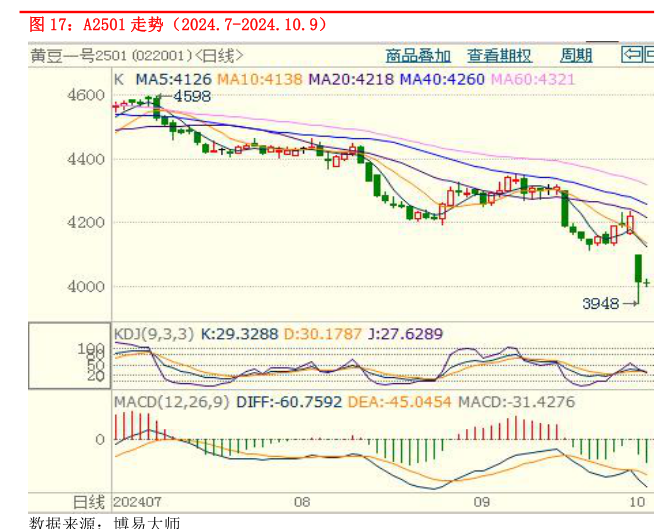Click the 09 month marker on time axis
Viewport: 661px width, 529px height.
(483, 501)
